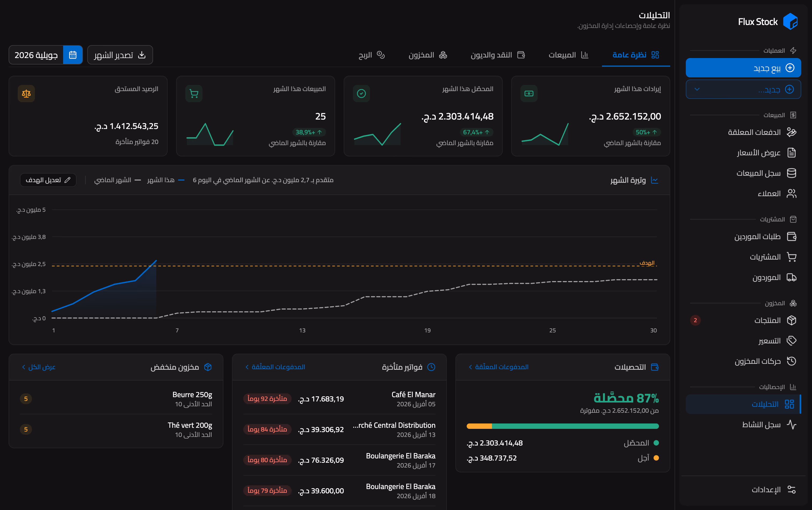
Task: Toggle the الشهر الماضي legend series
Action: pos(117,180)
